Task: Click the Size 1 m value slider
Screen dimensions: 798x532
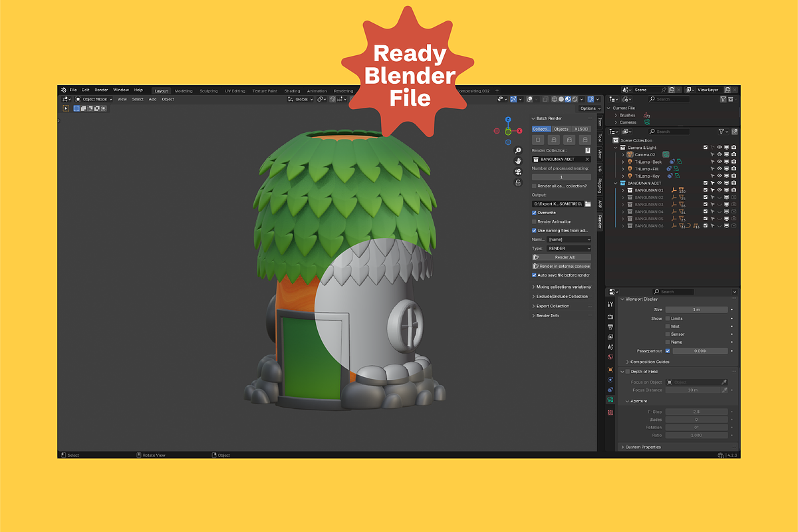Action: click(696, 309)
